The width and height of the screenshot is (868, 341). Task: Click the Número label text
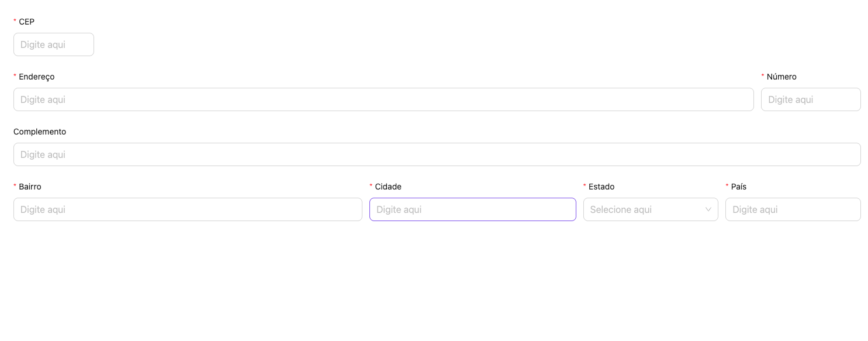[781, 77]
